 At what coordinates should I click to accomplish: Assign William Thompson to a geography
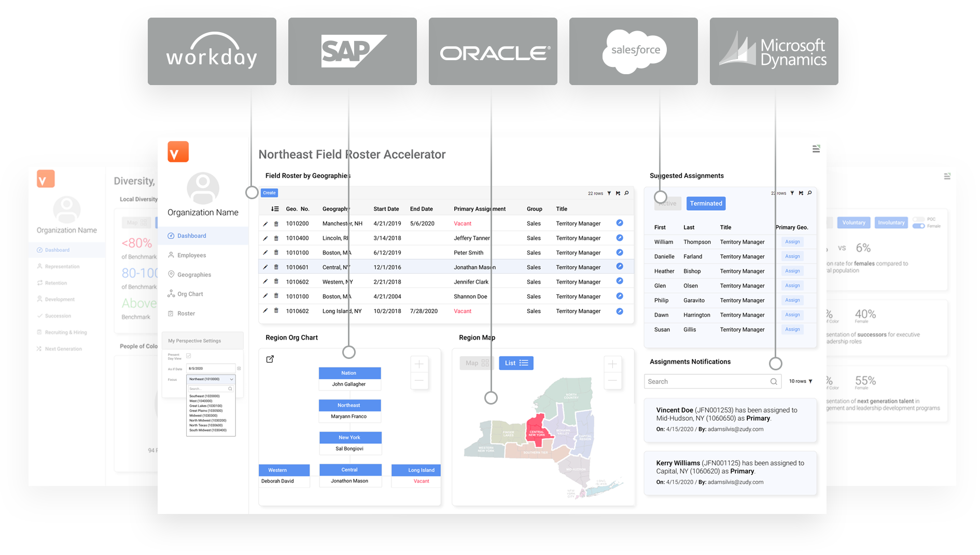[x=792, y=242]
